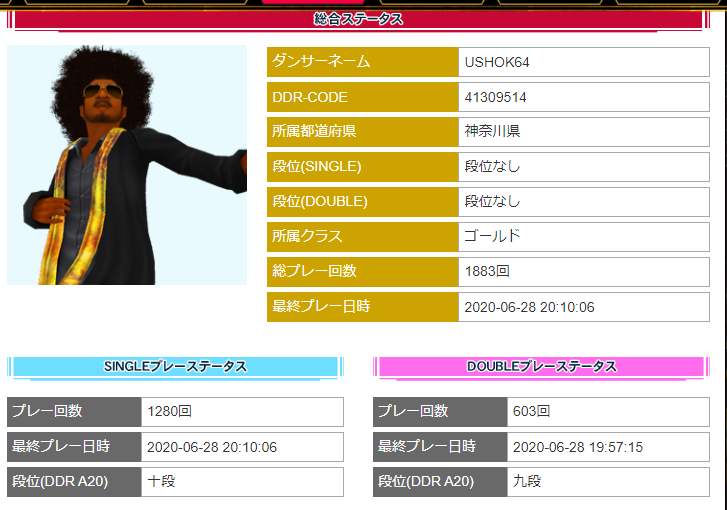Click DOUBLE last play date 2020-06-28 19:57:15
Viewport: 727px width, 510px height.
click(x=578, y=447)
